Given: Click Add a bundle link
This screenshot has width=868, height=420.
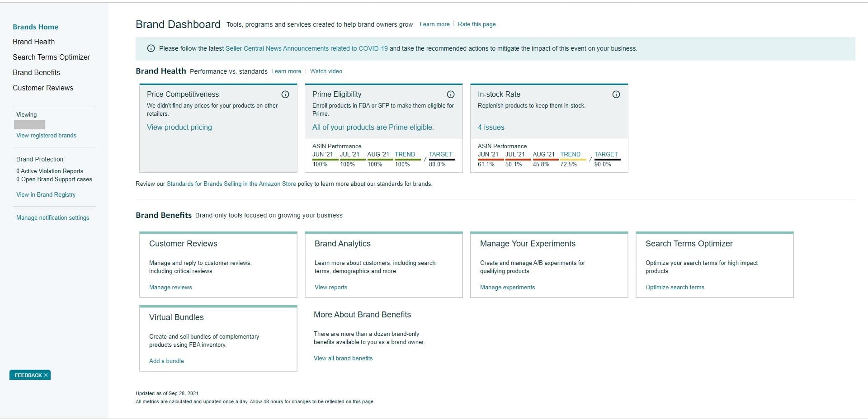Looking at the screenshot, I should [166, 361].
